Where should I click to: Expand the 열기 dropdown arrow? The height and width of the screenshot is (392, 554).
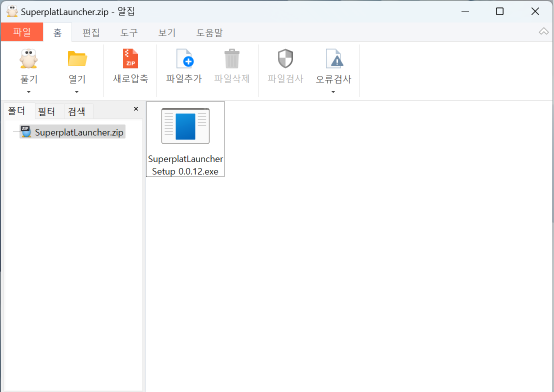[x=77, y=92]
